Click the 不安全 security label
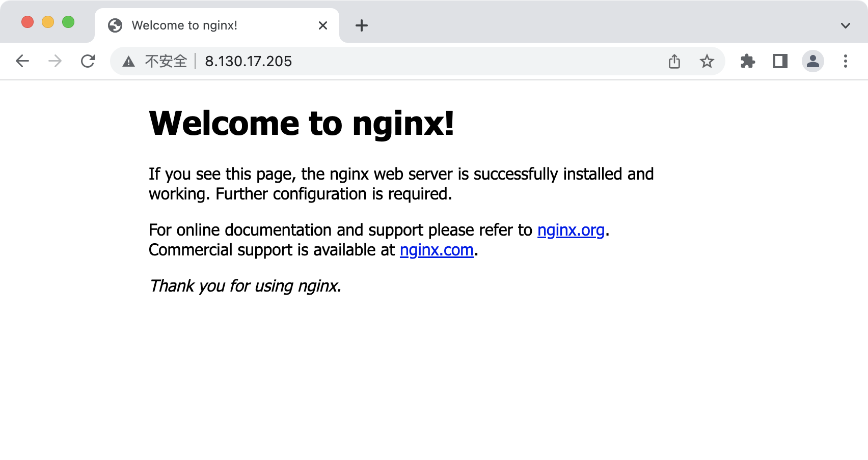The height and width of the screenshot is (460, 868). (x=166, y=62)
